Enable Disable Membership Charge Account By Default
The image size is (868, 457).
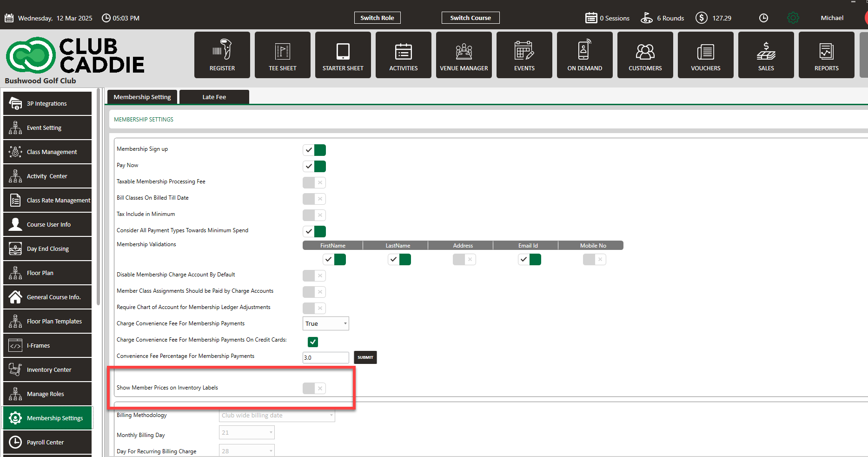coord(314,276)
